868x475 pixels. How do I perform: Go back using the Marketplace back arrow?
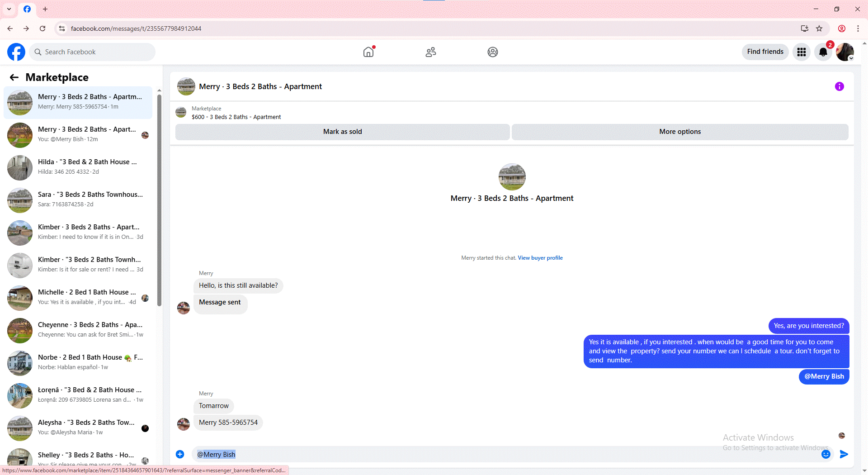(x=14, y=77)
